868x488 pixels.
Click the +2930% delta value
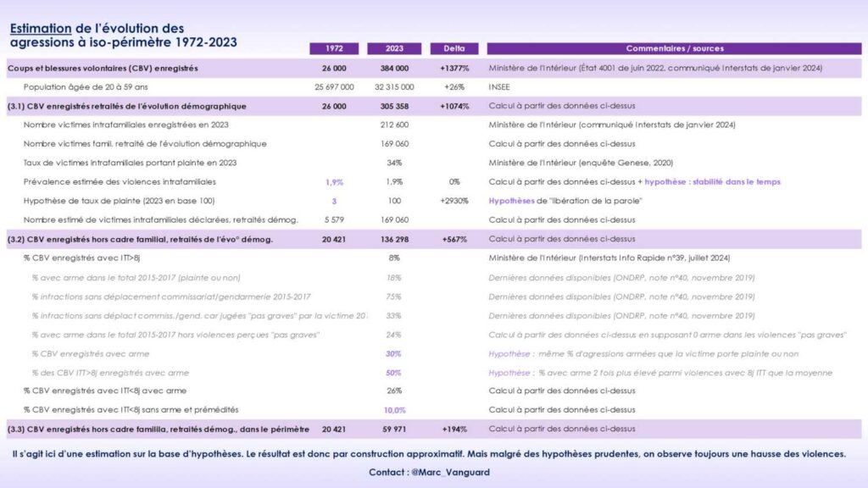[x=454, y=201]
